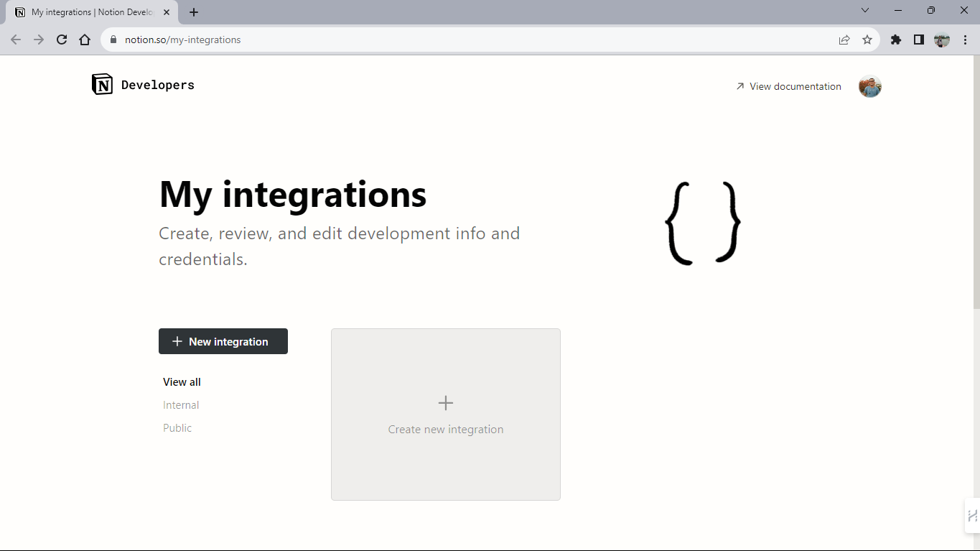The image size is (980, 551).
Task: Toggle the browser side panel icon
Action: pos(918,40)
